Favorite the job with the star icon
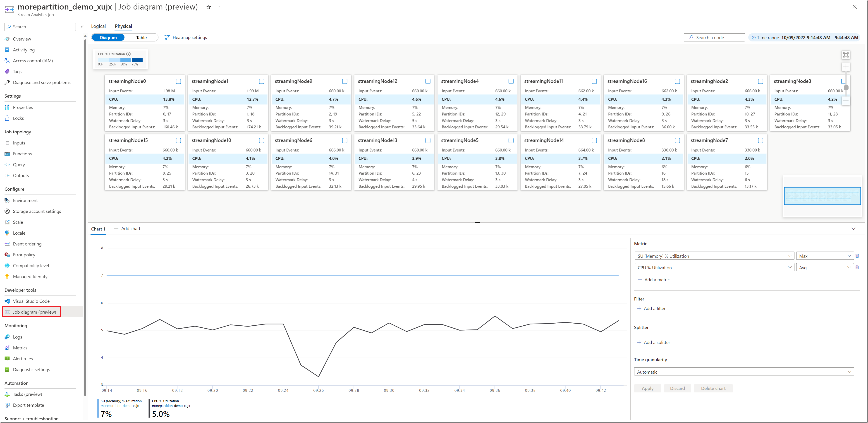Screen dimensions: 868x423 (x=209, y=7)
